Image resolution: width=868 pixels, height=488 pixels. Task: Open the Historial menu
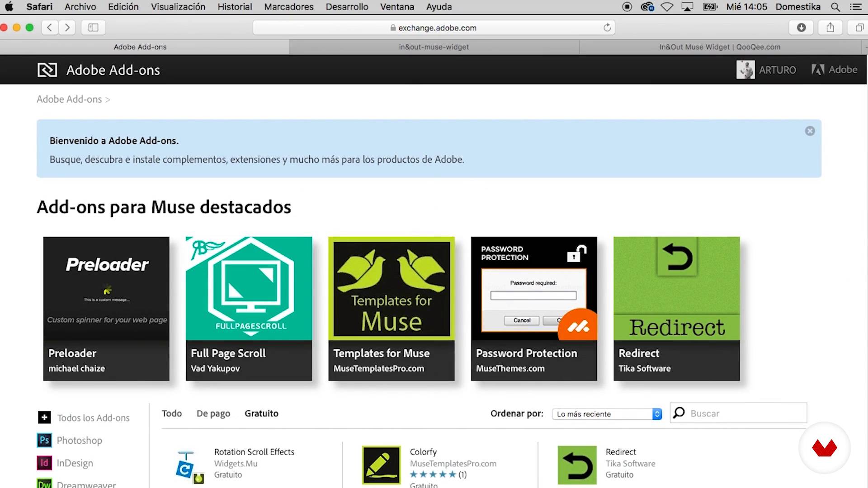point(235,7)
